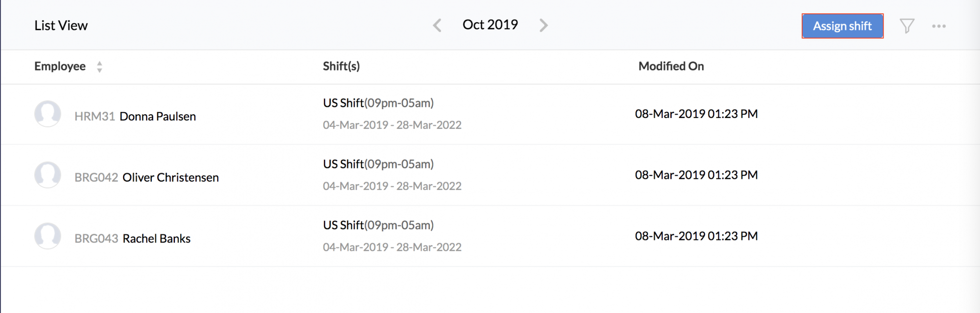
Task: Go to next month with right chevron
Action: coord(543,25)
